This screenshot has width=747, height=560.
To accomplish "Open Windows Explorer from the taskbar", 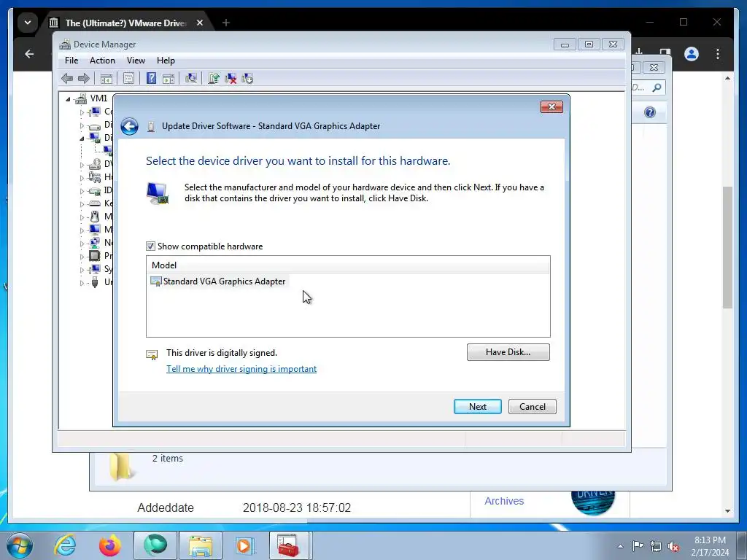I will point(200,545).
